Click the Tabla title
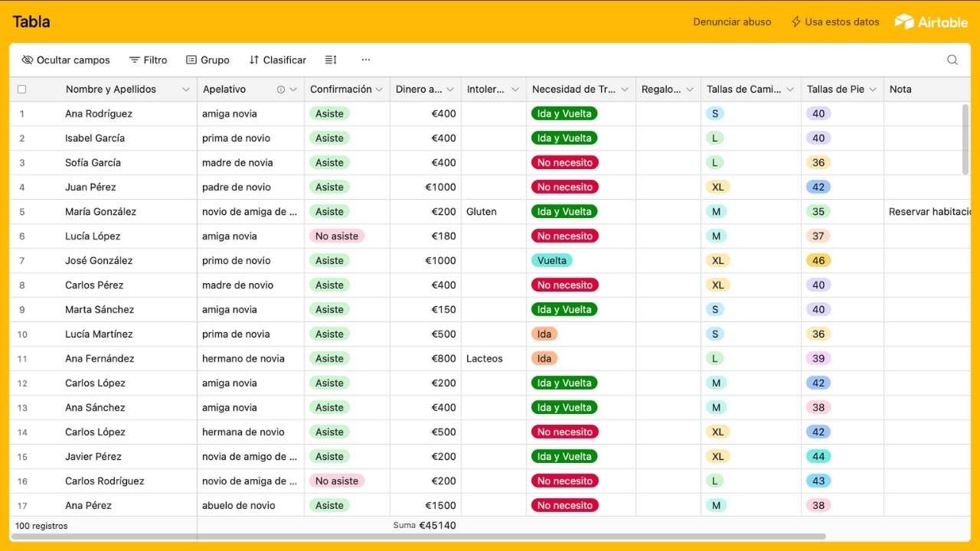 click(31, 21)
